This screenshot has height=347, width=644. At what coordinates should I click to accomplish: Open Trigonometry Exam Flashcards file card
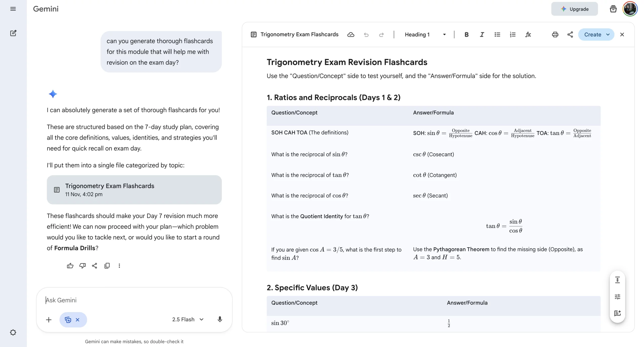coord(134,190)
